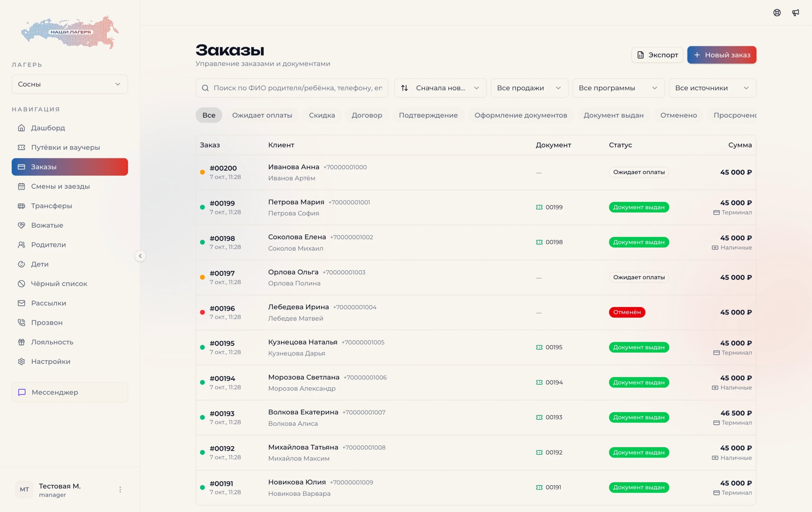This screenshot has width=812, height=512.
Task: Click Документ выдан badge for order #00193
Action: 639,417
